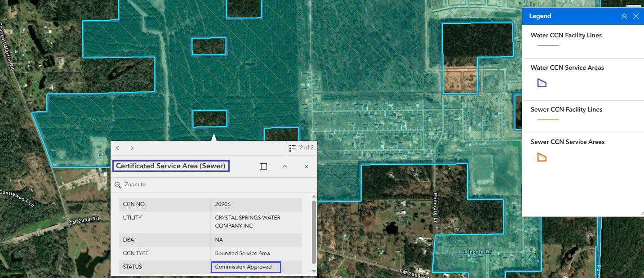Screen dimensions: 644x278
Task: Close the Legend panel
Action: pos(635,16)
